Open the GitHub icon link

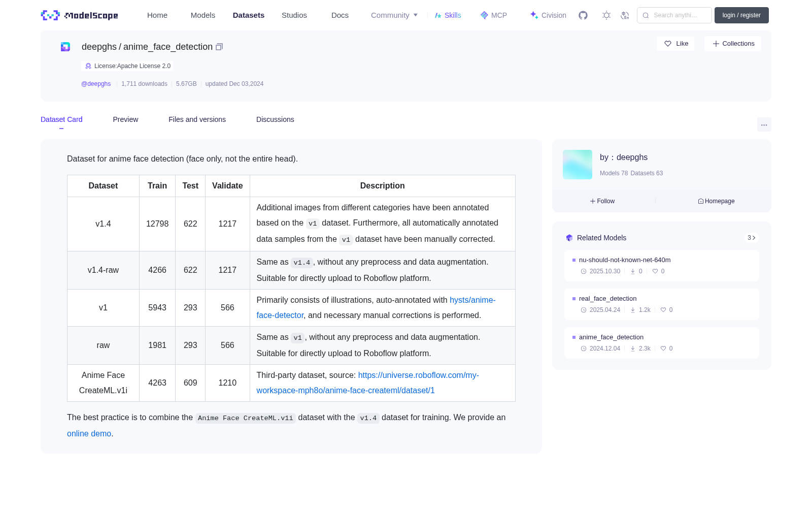[x=583, y=15]
